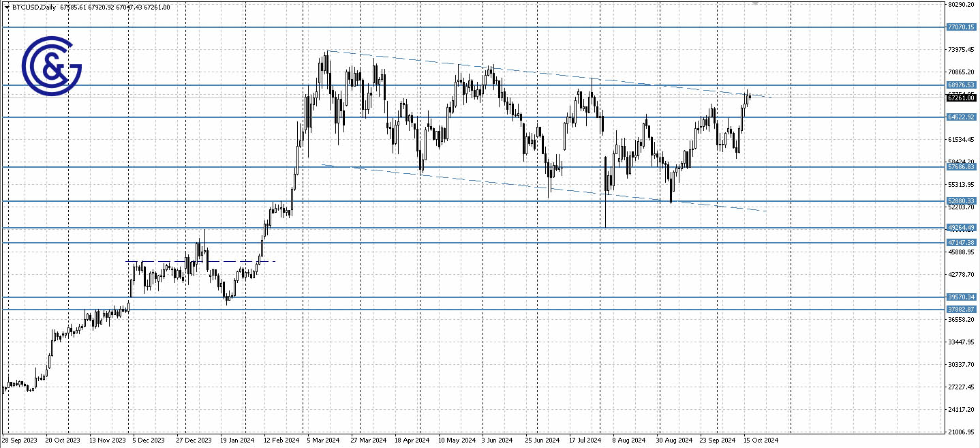Screen dimensions: 980x448
Task: Select the 68976.53 price level label
Action: (x=961, y=85)
